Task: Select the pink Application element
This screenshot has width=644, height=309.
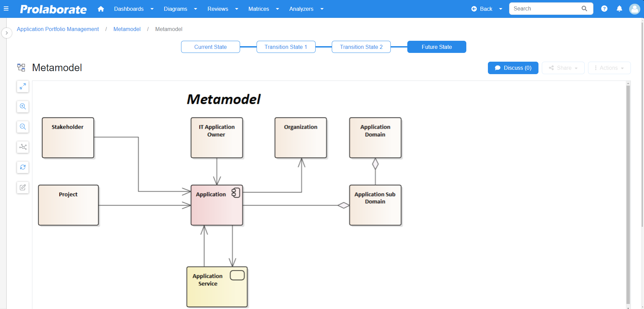Action: point(217,205)
